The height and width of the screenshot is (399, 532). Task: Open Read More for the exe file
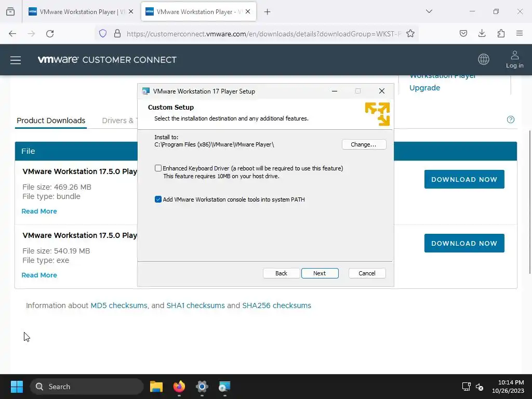coord(39,275)
